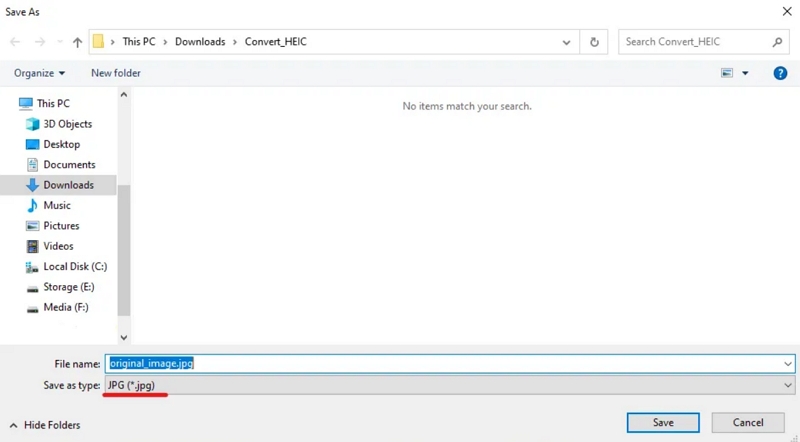Open Pictures in navigation pane
Image resolution: width=800 pixels, height=442 pixels.
coord(61,226)
